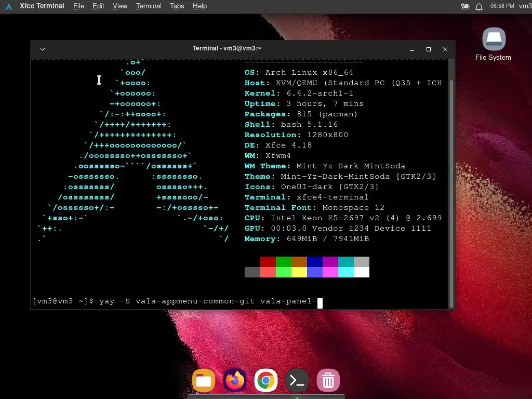Open the notifications bell icon

(x=478, y=6)
